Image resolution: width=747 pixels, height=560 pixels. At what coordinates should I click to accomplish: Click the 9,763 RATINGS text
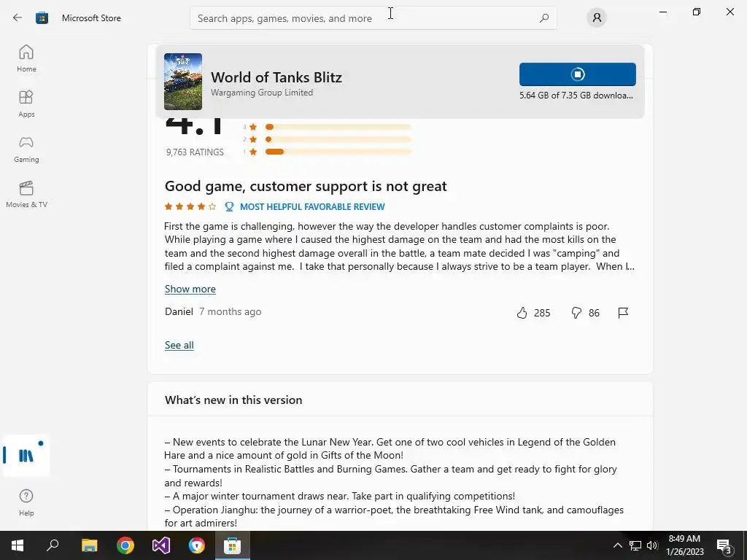pyautogui.click(x=195, y=152)
